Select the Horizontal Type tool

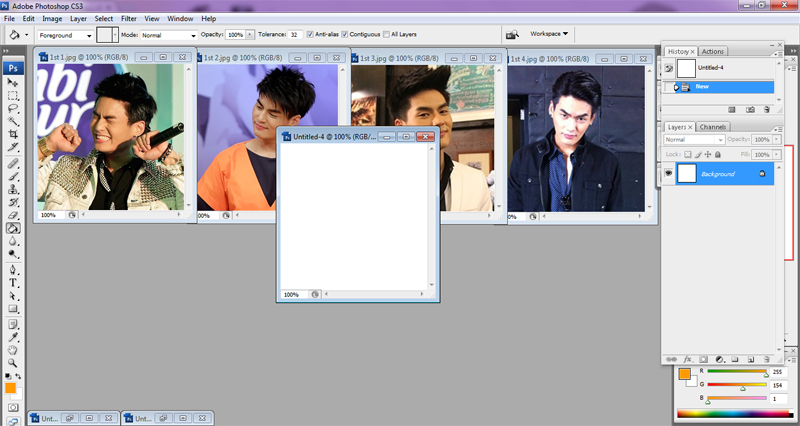pos(13,283)
